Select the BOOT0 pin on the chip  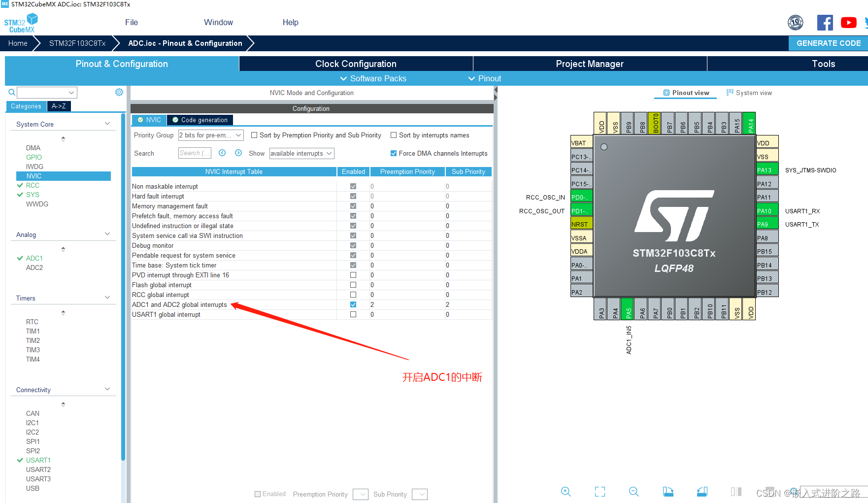click(x=655, y=123)
